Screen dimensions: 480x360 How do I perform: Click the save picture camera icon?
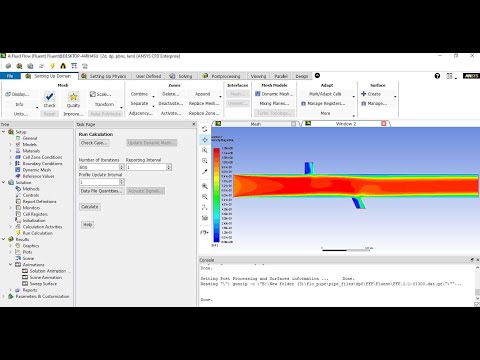[205, 218]
